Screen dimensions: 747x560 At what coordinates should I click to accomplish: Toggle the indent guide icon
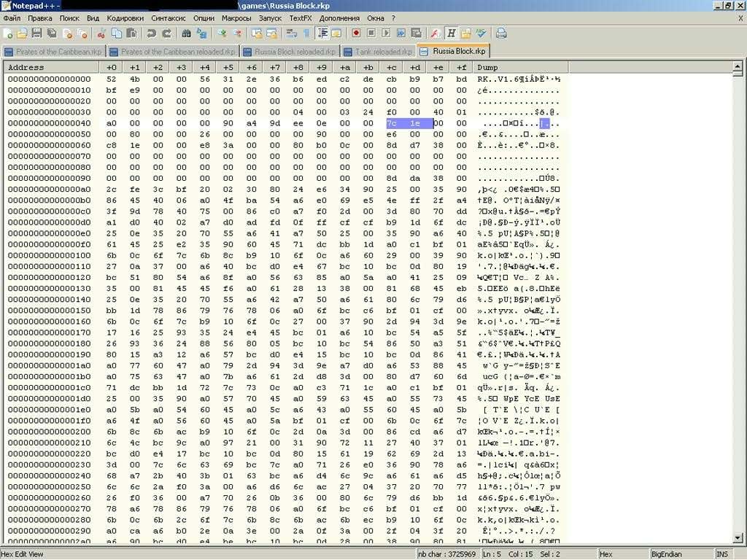point(322,34)
